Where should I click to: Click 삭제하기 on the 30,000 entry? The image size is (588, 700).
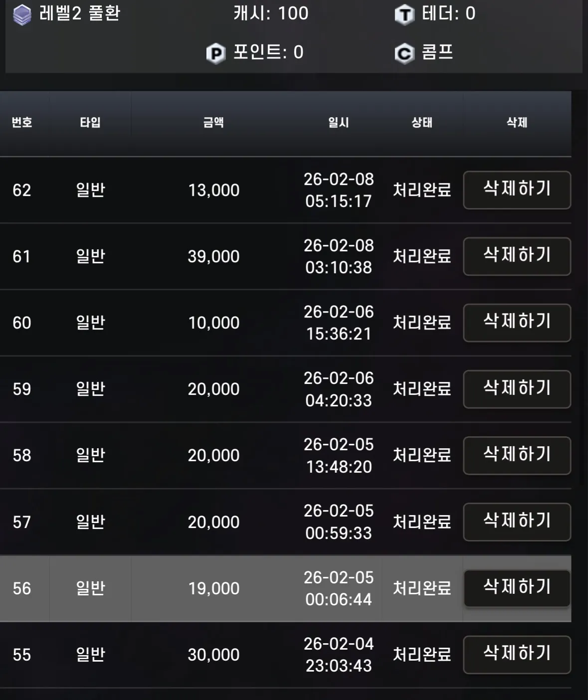tap(517, 655)
